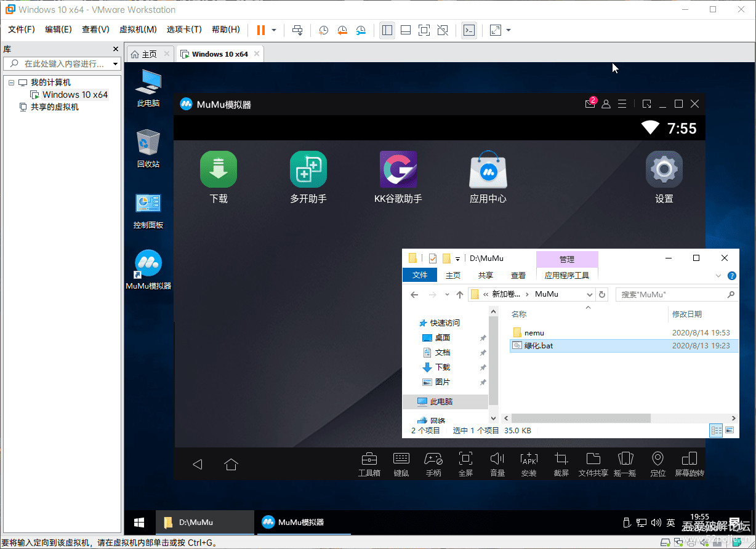
Task: Switch Explorer to large icons view
Action: [730, 430]
